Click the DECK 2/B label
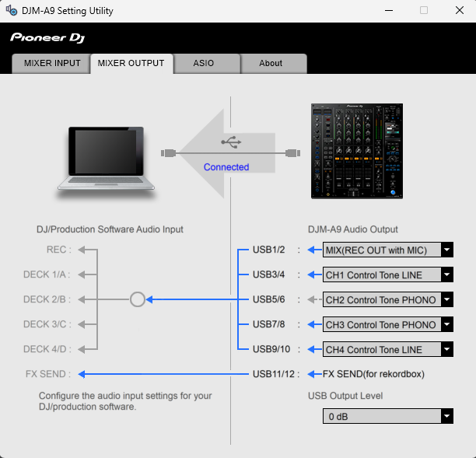The width and height of the screenshot is (476, 458). point(47,299)
